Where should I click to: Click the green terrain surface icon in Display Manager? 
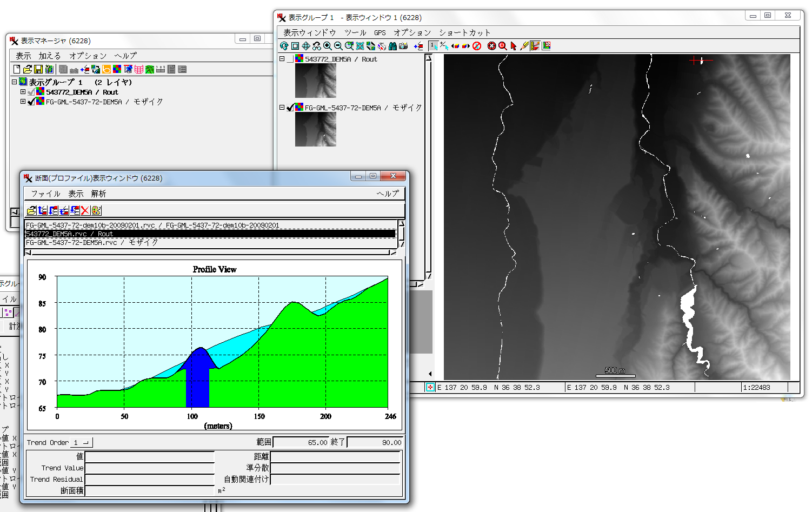[x=150, y=69]
